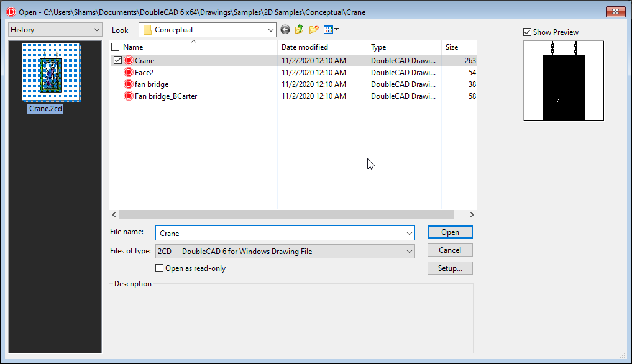
Task: Click size value 54 of Face2
Action: (x=472, y=73)
